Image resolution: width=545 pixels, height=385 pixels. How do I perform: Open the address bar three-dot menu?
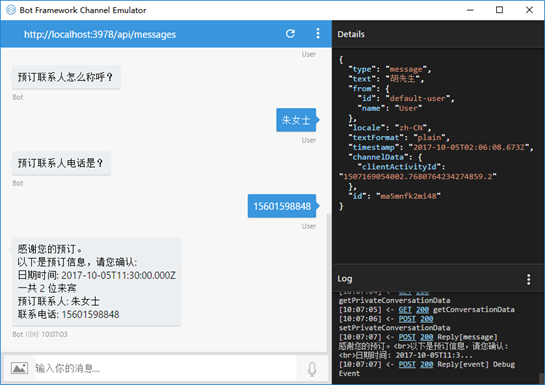[318, 33]
